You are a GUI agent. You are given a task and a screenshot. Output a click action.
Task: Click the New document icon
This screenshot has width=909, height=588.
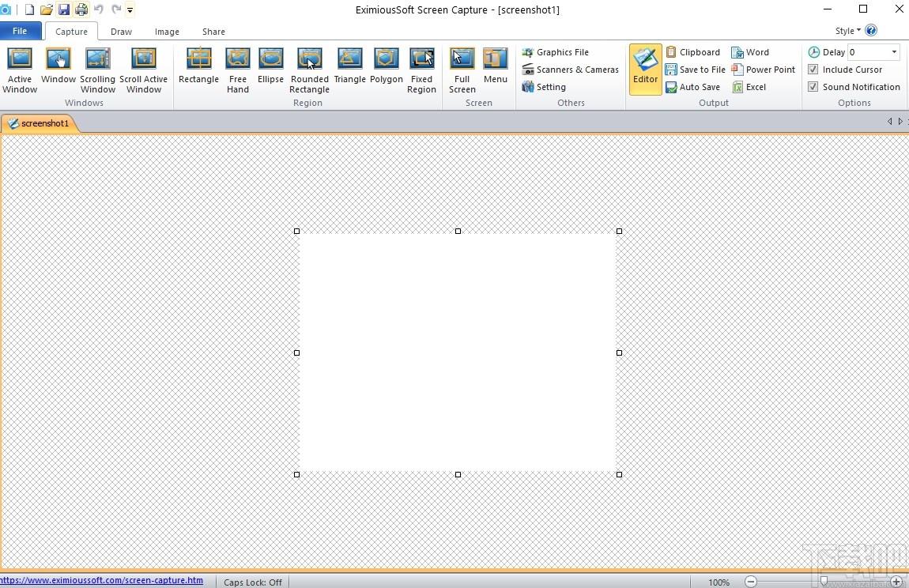29,9
